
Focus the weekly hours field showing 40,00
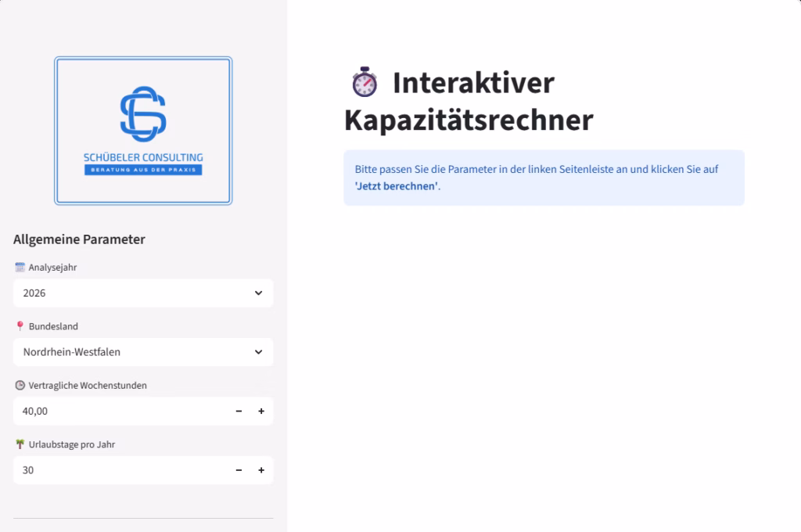117,412
